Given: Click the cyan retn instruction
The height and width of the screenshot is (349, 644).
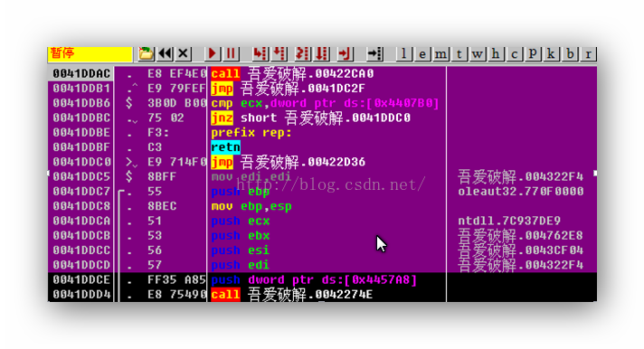Looking at the screenshot, I should 225,147.
